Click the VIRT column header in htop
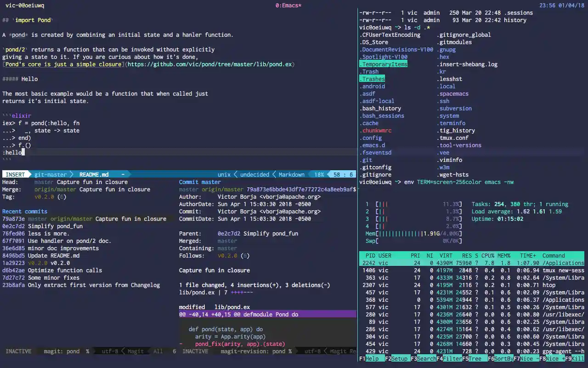Screen dimensions: 588x368 [447, 255]
